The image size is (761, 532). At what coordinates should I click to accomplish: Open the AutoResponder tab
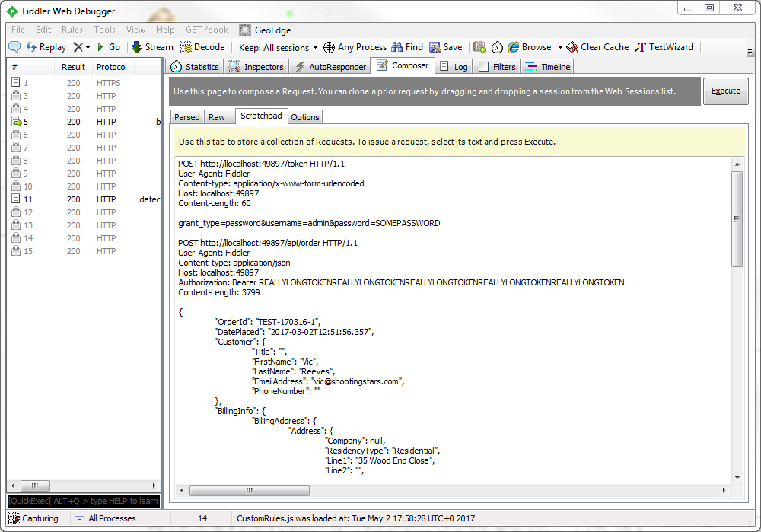point(330,66)
